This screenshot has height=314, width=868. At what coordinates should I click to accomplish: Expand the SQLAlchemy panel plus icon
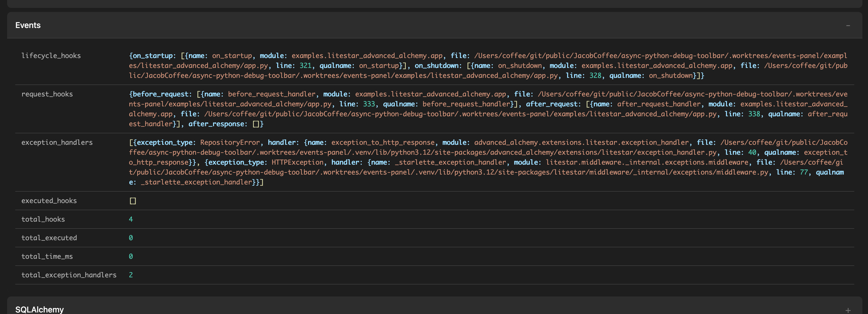[x=848, y=310]
